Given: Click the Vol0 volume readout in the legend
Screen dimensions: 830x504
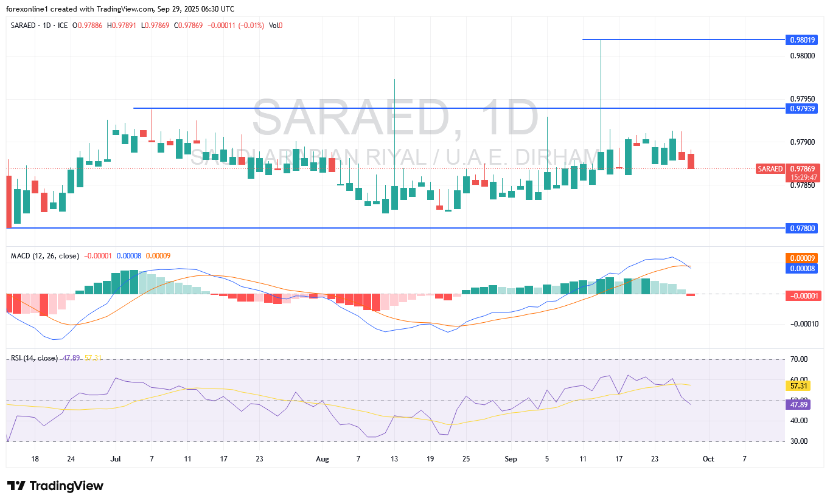Looking at the screenshot, I should [x=275, y=26].
